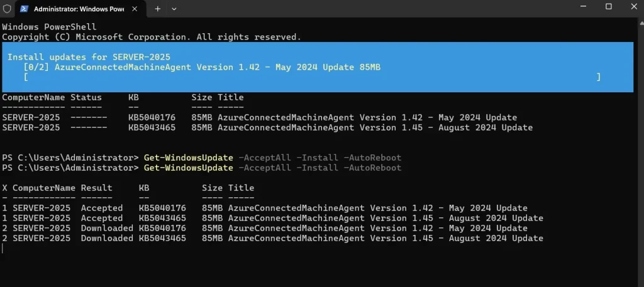Close the Windows Terminal window
This screenshot has width=644, height=287.
tap(632, 7)
